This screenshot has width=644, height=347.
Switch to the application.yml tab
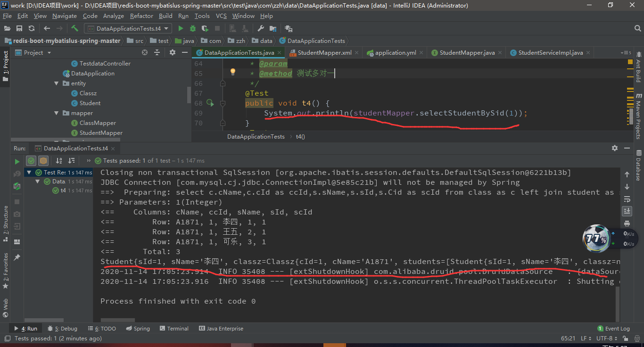(x=395, y=53)
